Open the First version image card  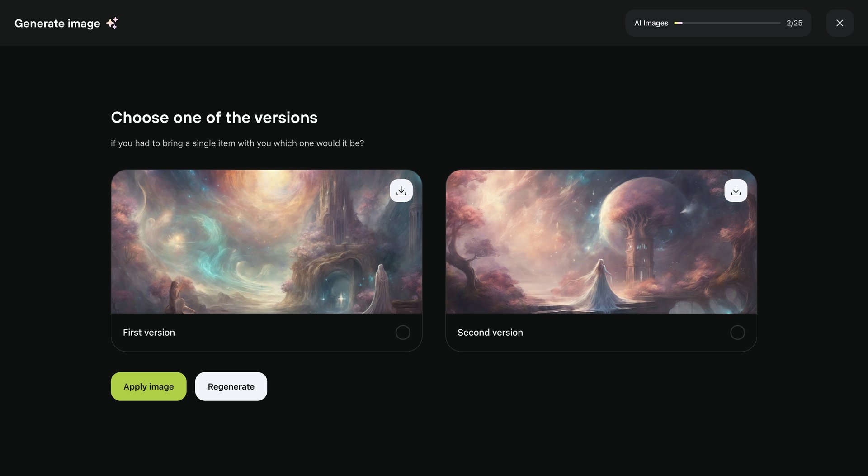coord(266,242)
